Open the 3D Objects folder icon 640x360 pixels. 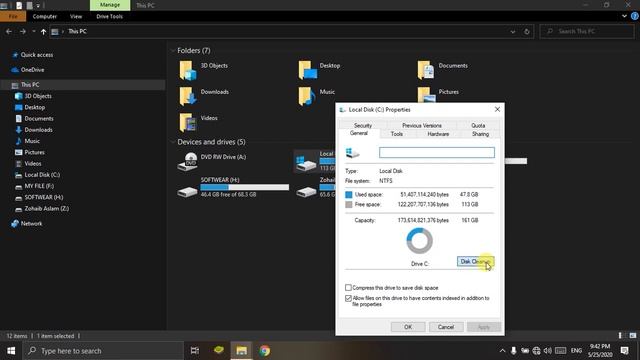[188, 70]
